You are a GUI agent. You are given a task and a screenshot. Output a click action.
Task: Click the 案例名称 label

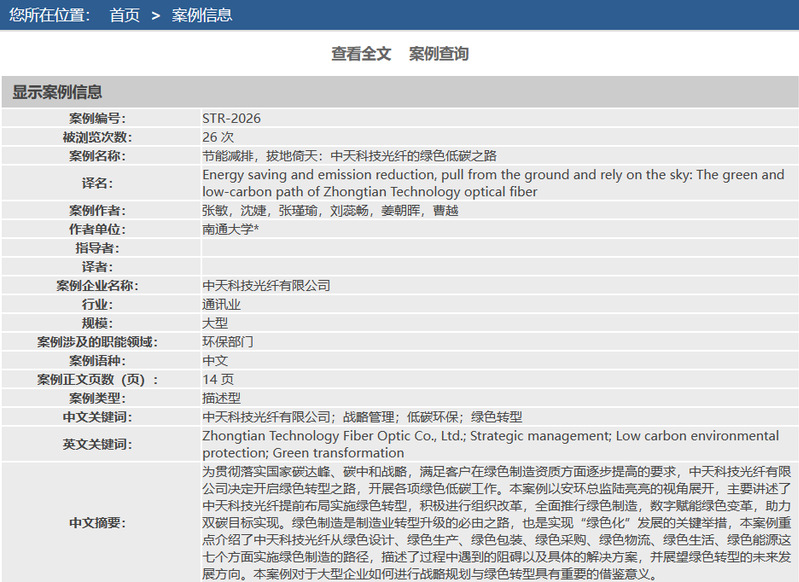tap(97, 156)
